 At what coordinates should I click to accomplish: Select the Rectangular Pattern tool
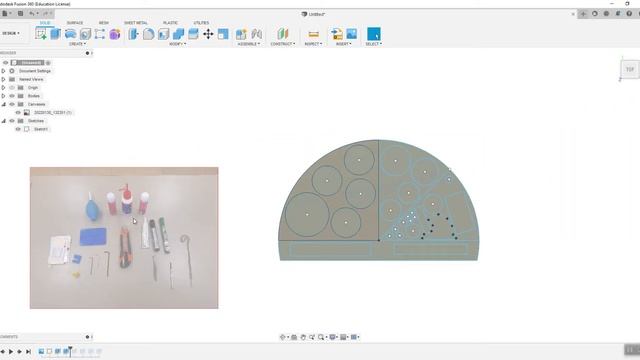[100, 34]
